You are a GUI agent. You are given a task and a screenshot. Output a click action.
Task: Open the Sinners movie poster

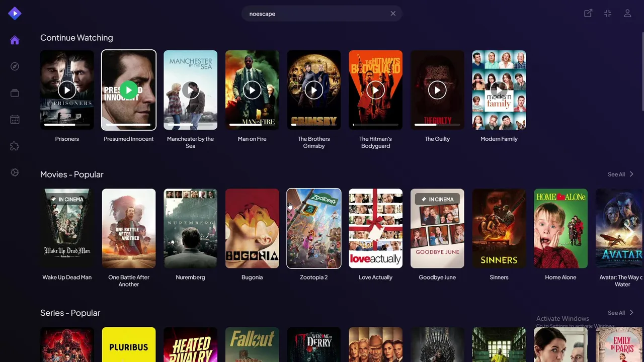499,228
